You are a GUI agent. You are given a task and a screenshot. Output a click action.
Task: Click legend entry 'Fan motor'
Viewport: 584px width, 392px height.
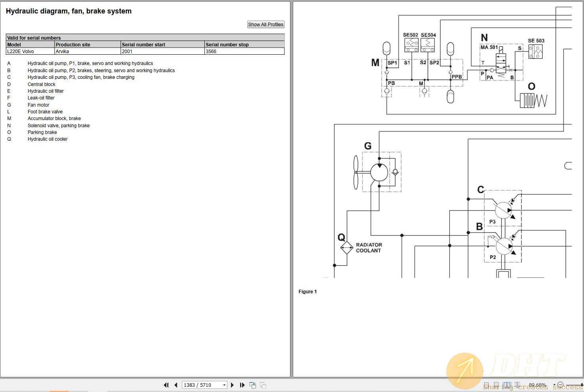coord(38,105)
